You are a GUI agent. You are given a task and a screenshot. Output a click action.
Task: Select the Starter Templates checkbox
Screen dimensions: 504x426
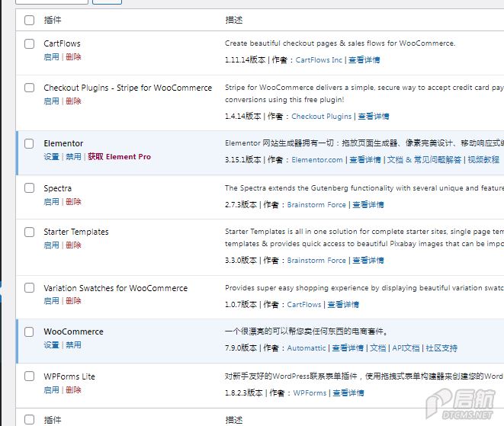click(x=29, y=232)
